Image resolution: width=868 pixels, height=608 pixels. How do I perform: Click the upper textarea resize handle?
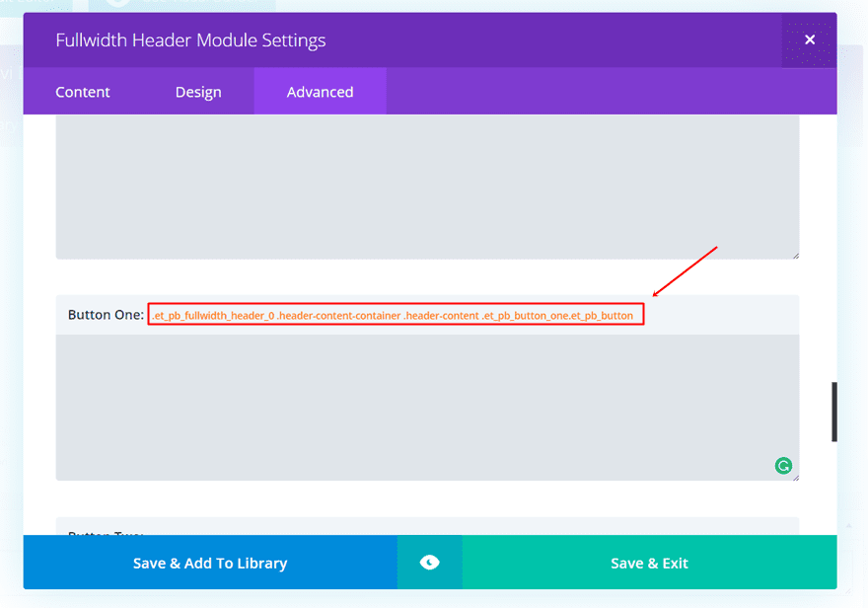click(x=795, y=256)
